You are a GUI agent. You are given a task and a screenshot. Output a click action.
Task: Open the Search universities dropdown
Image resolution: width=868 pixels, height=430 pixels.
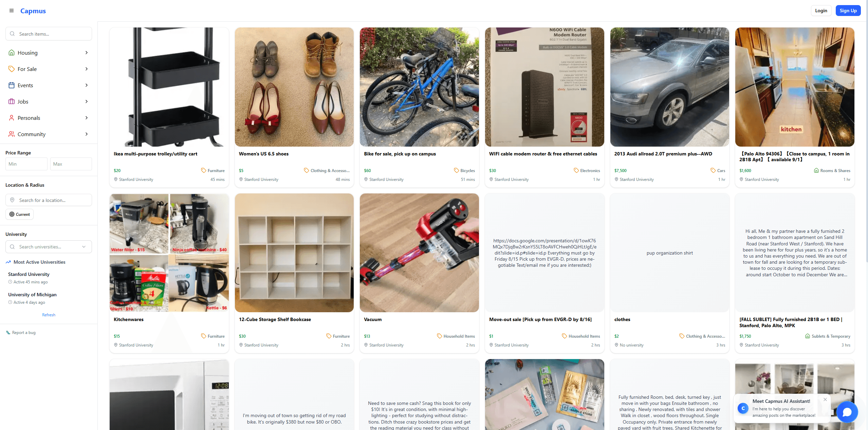(49, 247)
